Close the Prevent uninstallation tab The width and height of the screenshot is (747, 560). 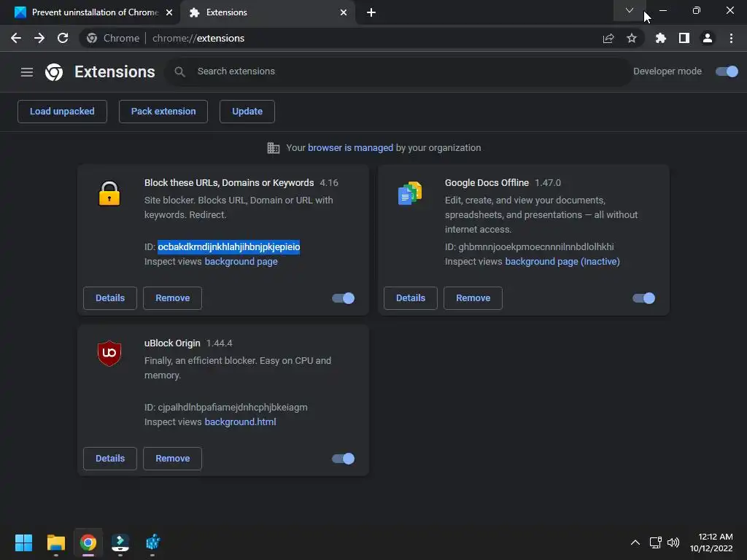coord(169,12)
